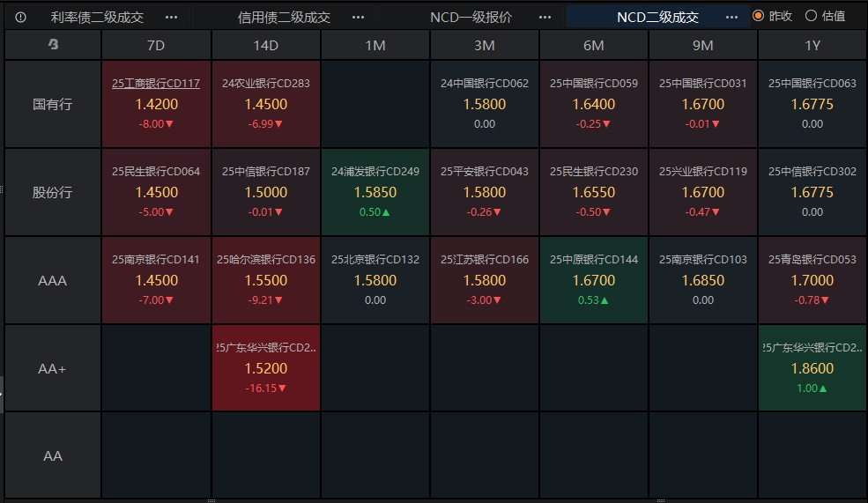
Task: Click the 25平安银行CD043 cell
Action: (x=485, y=192)
